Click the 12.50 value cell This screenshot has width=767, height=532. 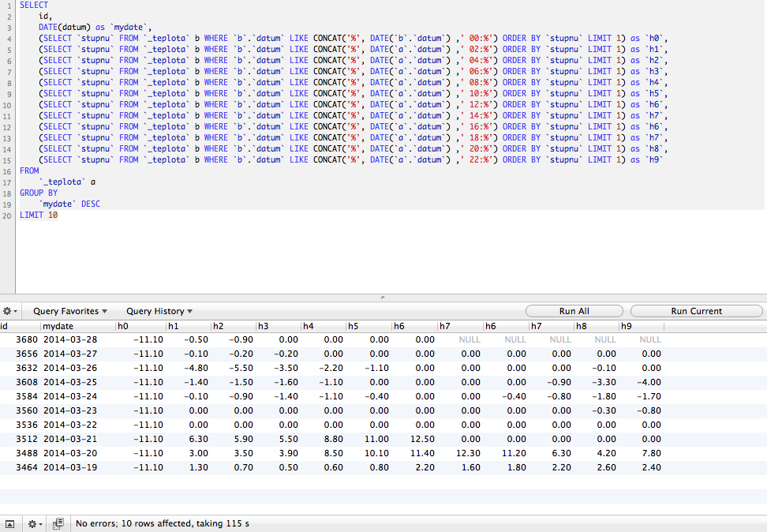click(x=423, y=439)
